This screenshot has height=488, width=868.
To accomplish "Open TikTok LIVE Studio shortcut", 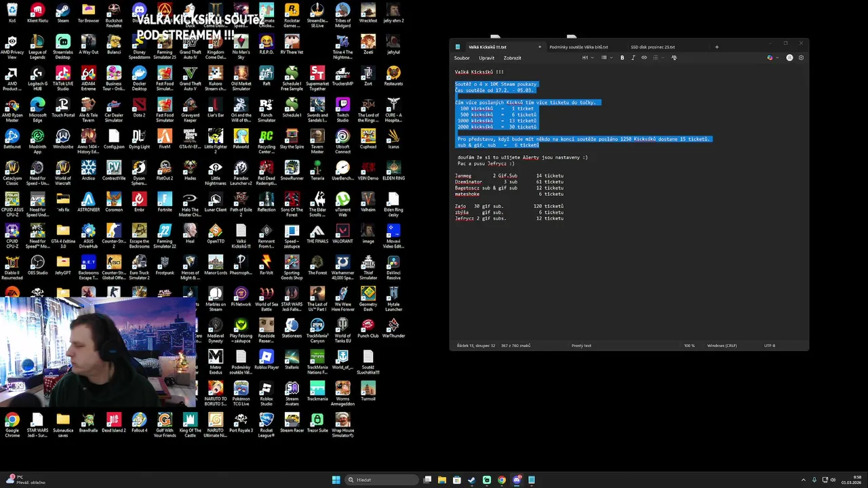I will coord(63,77).
